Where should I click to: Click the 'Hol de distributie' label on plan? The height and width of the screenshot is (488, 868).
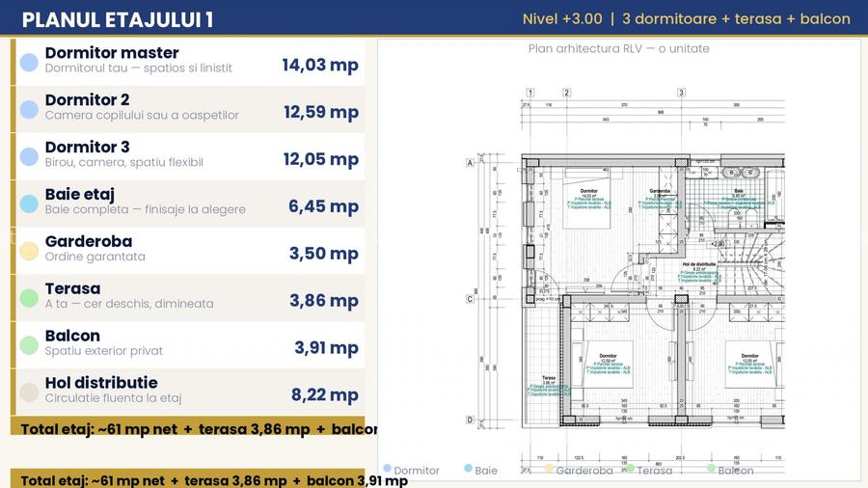pyautogui.click(x=698, y=264)
